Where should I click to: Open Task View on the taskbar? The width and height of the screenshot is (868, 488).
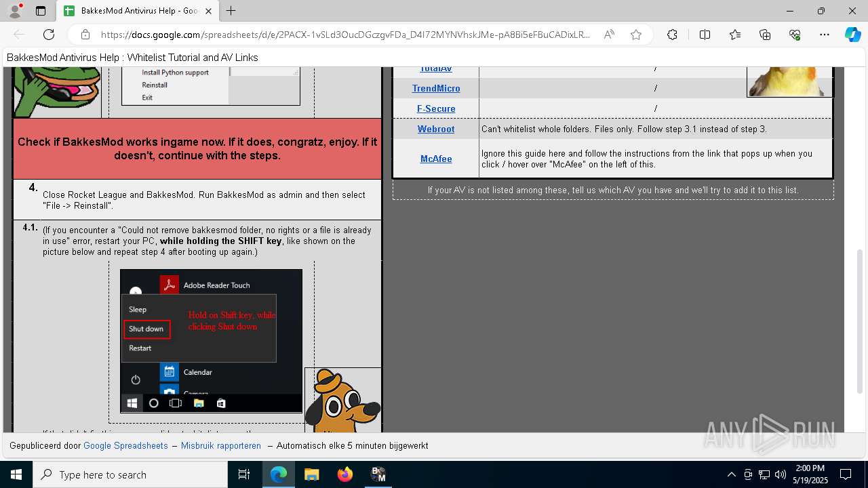pyautogui.click(x=244, y=474)
